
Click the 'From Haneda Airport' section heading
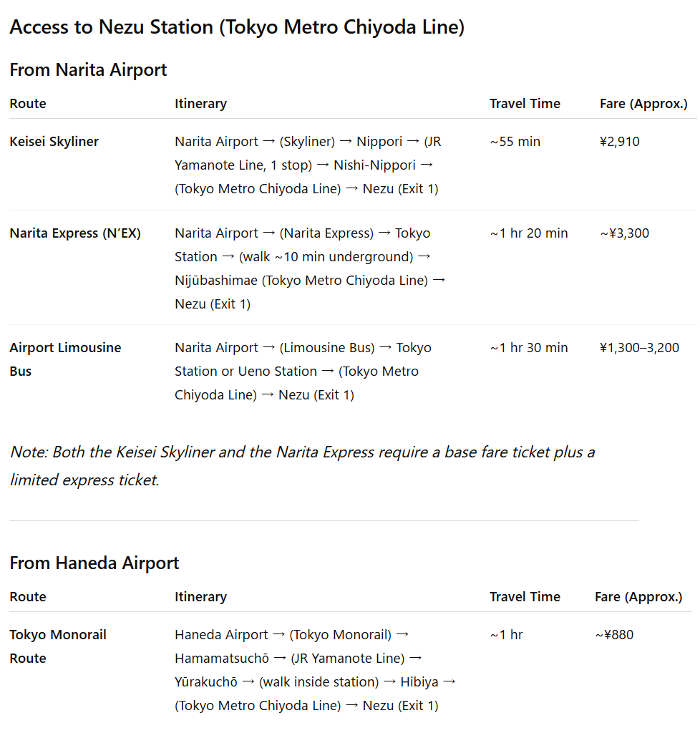tap(94, 563)
